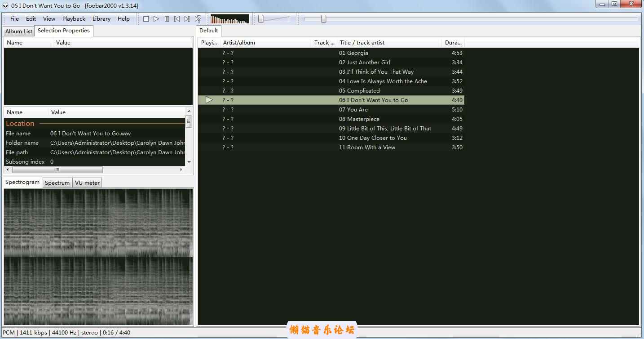Viewport: 644px width, 339px height.
Task: Skip to the next track
Action: pos(187,19)
